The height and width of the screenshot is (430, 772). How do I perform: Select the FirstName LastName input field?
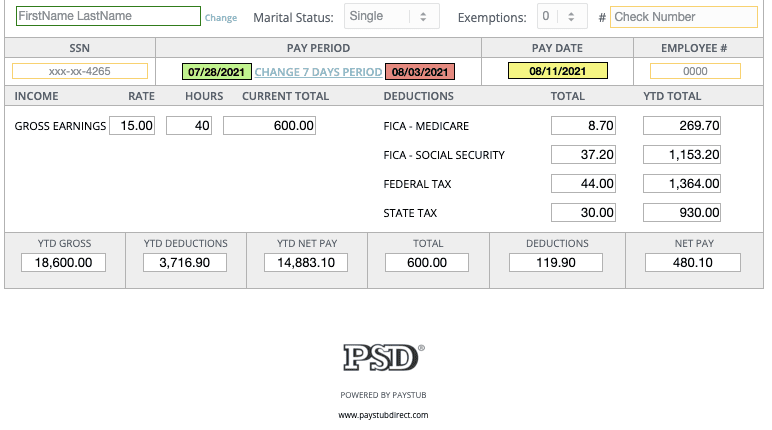coord(108,17)
